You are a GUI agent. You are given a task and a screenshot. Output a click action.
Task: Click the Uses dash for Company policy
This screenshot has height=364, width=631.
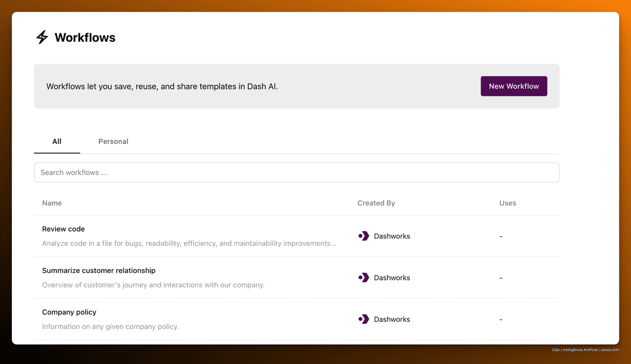click(x=501, y=319)
